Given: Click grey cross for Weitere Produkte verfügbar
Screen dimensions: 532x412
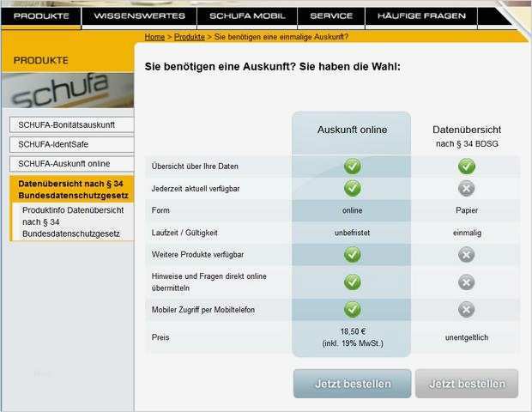Looking at the screenshot, I should coord(467,255).
